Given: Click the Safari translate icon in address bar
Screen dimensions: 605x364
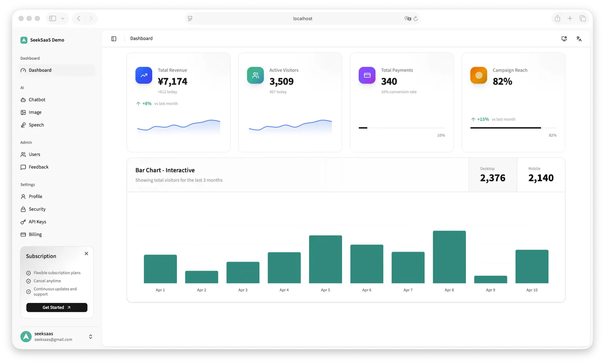Looking at the screenshot, I should pos(408,19).
